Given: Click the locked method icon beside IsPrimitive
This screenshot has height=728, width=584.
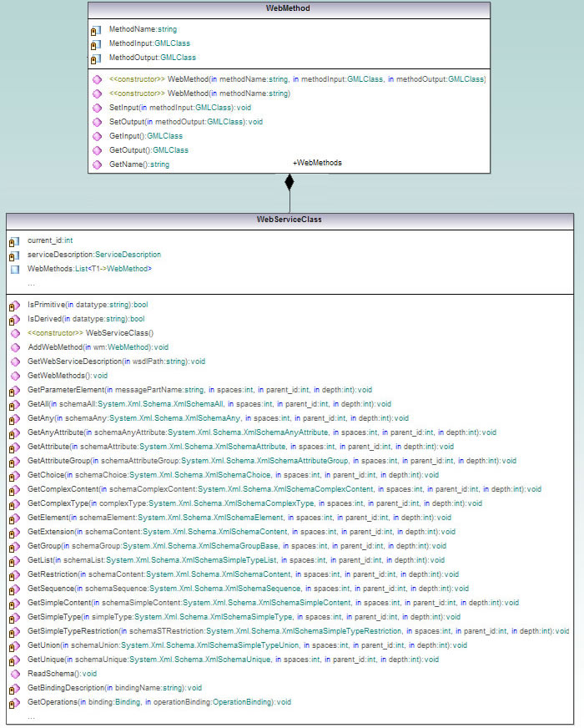Looking at the screenshot, I should point(14,306).
